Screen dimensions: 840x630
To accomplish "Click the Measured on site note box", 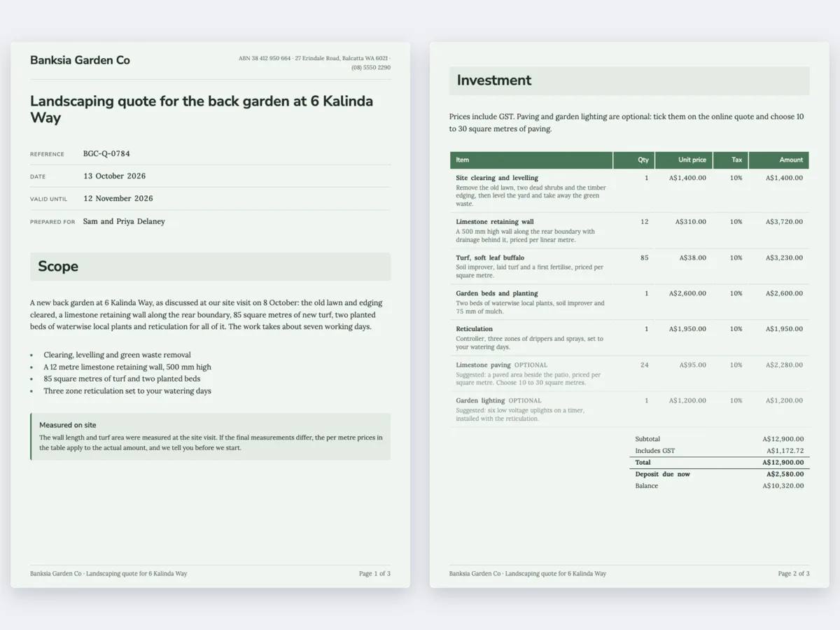I will 210,436.
